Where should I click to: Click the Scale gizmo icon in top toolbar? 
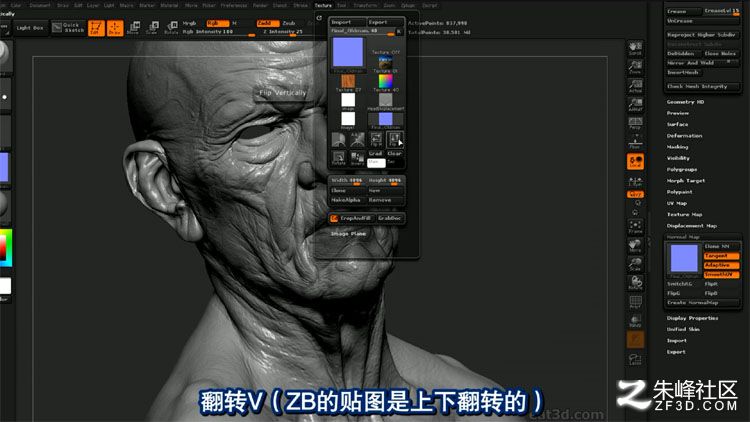click(152, 28)
